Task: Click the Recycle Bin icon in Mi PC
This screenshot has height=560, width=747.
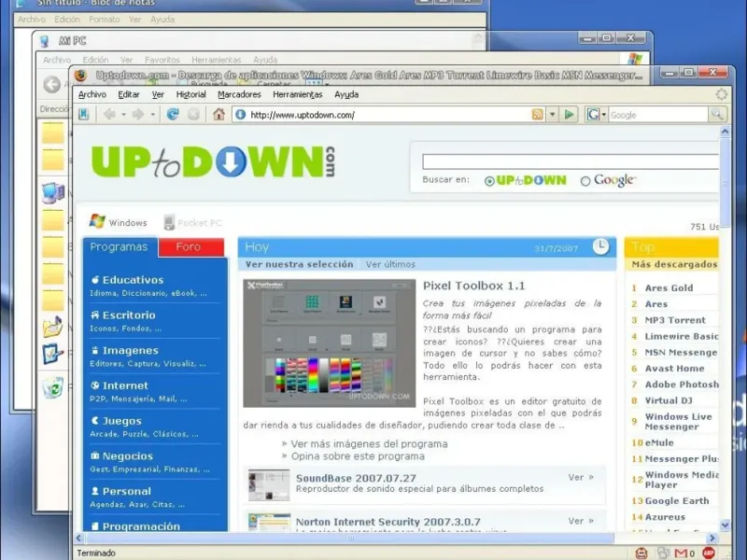Action: [x=53, y=387]
